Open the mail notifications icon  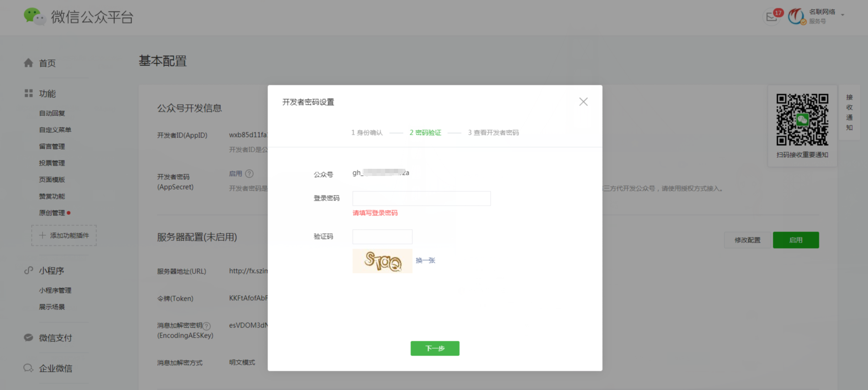772,17
